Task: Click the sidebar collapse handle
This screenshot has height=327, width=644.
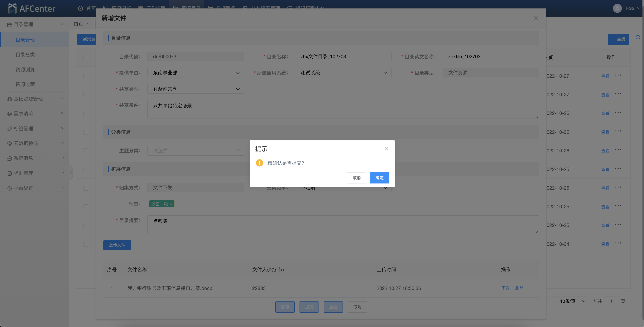Action: [x=71, y=172]
